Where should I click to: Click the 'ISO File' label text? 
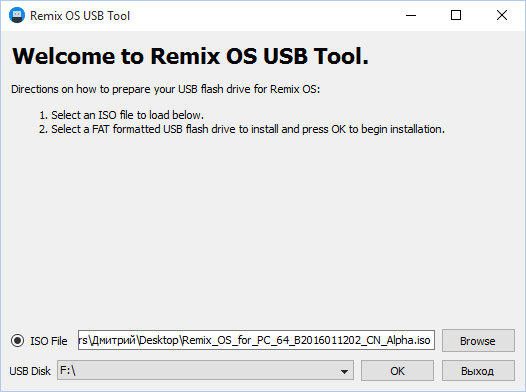pyautogui.click(x=49, y=341)
